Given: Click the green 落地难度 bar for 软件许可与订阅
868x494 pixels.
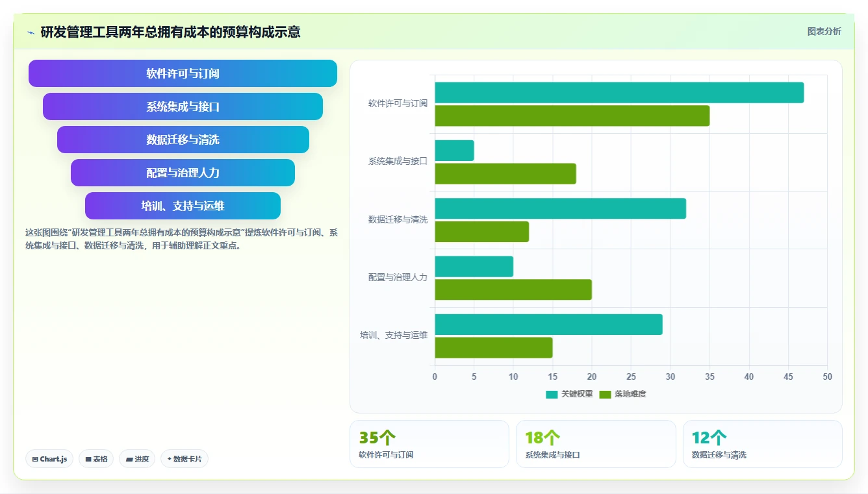Looking at the screenshot, I should pyautogui.click(x=572, y=116).
